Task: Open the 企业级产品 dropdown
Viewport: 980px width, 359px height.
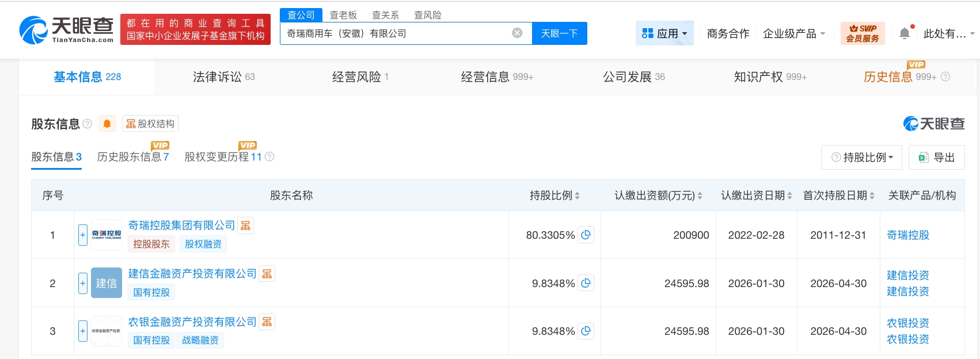Action: [x=794, y=33]
